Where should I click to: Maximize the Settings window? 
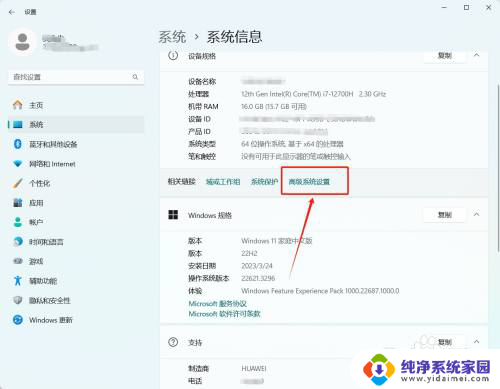466,7
